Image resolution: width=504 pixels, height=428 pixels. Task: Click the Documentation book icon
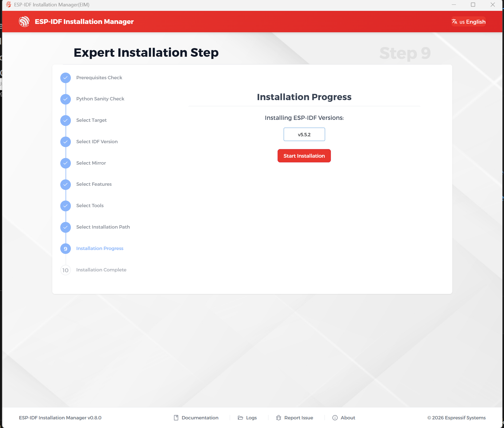point(176,418)
